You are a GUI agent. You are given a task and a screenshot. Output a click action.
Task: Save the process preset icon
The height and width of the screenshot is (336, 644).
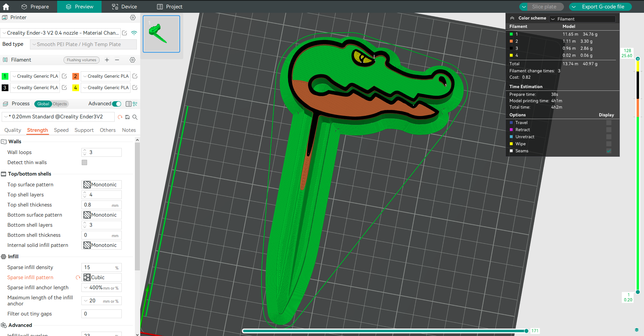pos(127,117)
